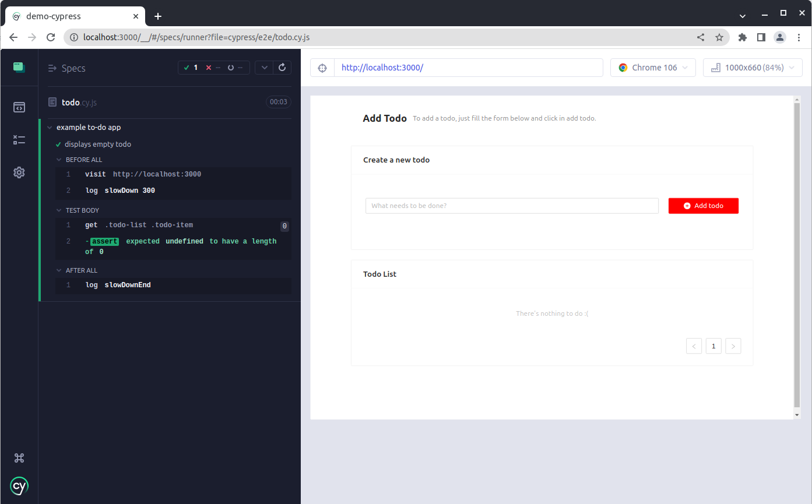The height and width of the screenshot is (504, 812).
Task: Open the Chrome three-dot menu
Action: [799, 37]
